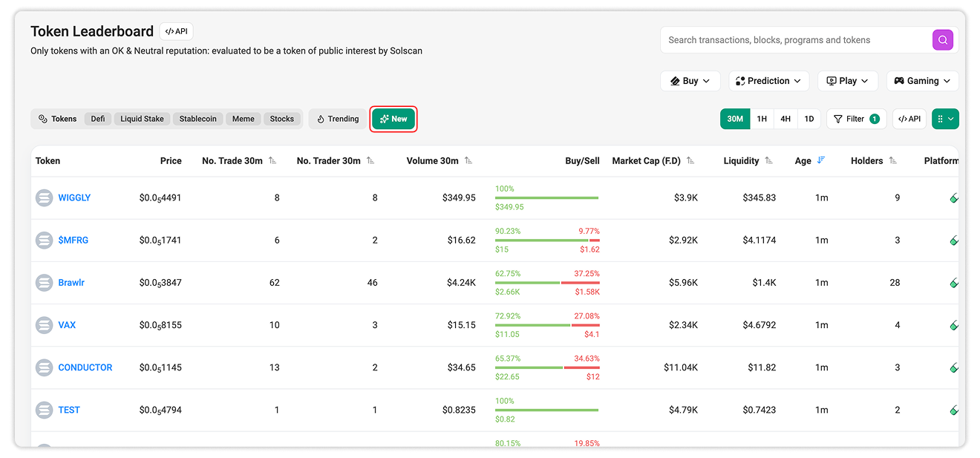
Task: Expand the Gaming dropdown
Action: (922, 81)
